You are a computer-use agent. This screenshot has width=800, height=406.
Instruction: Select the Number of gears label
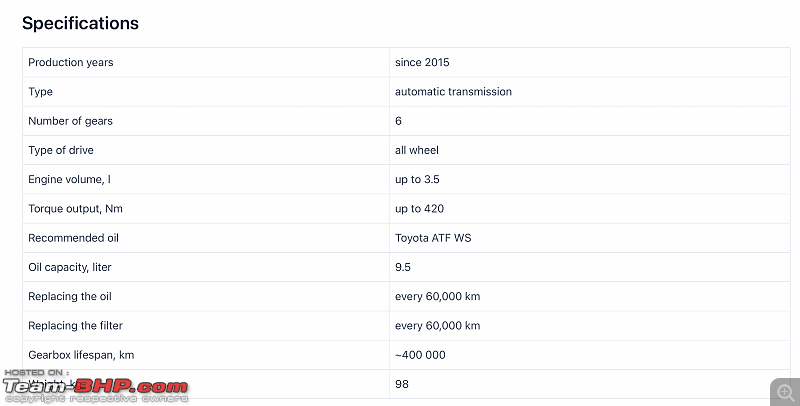[70, 121]
